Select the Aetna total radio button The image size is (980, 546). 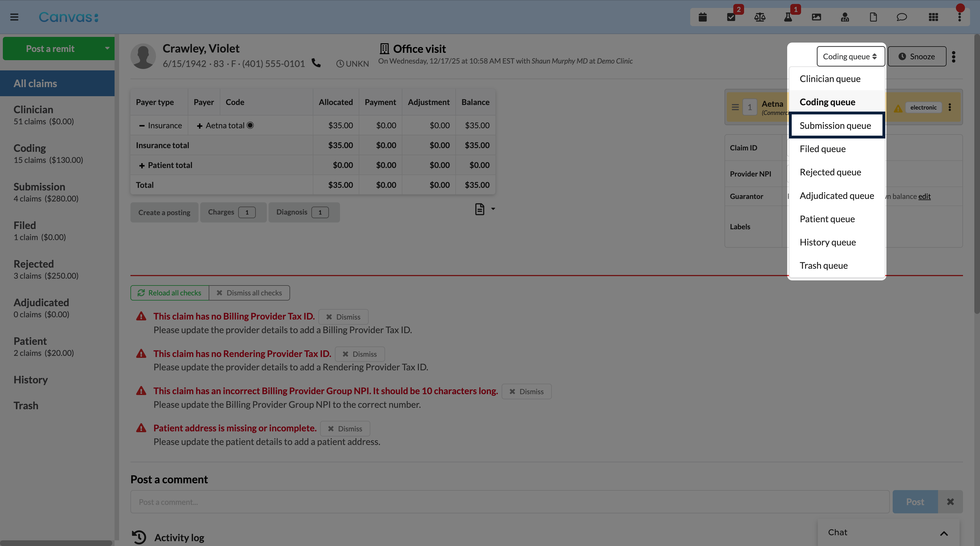[250, 125]
